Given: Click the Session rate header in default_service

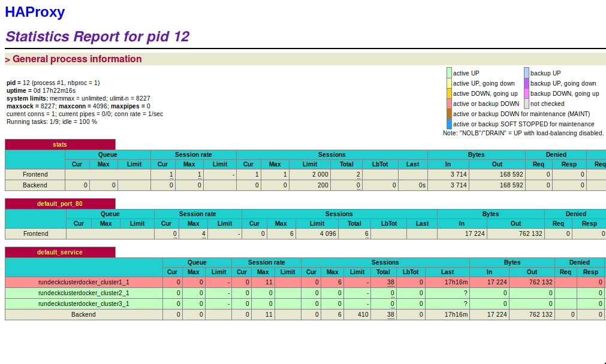Looking at the screenshot, I should 266,262.
